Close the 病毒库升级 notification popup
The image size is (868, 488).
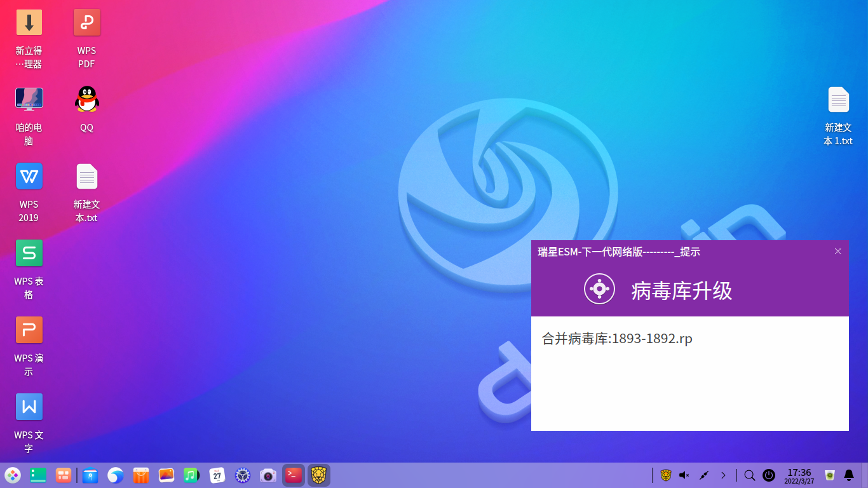tap(838, 251)
